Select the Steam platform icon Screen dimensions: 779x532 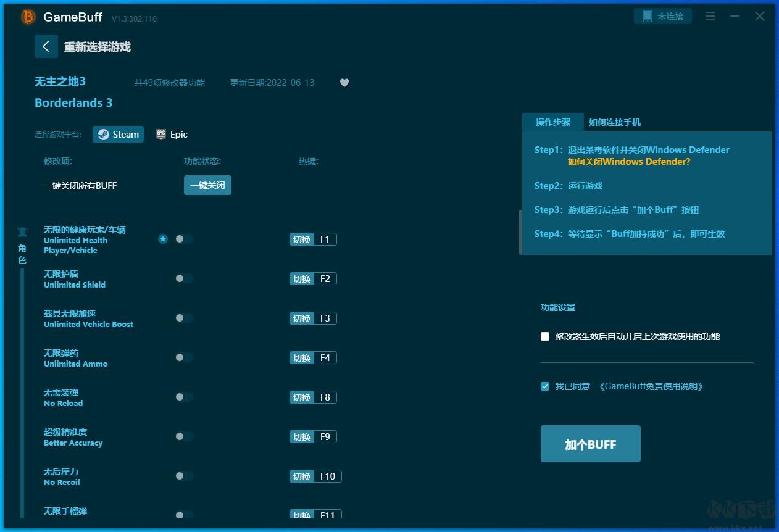[118, 134]
